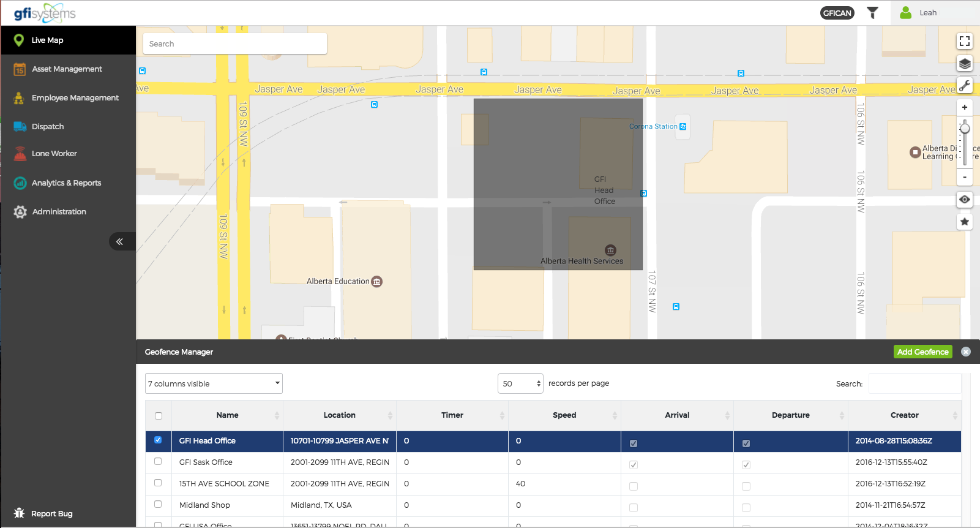Image resolution: width=980 pixels, height=528 pixels.
Task: Click the gfisystems logo
Action: coord(45,13)
